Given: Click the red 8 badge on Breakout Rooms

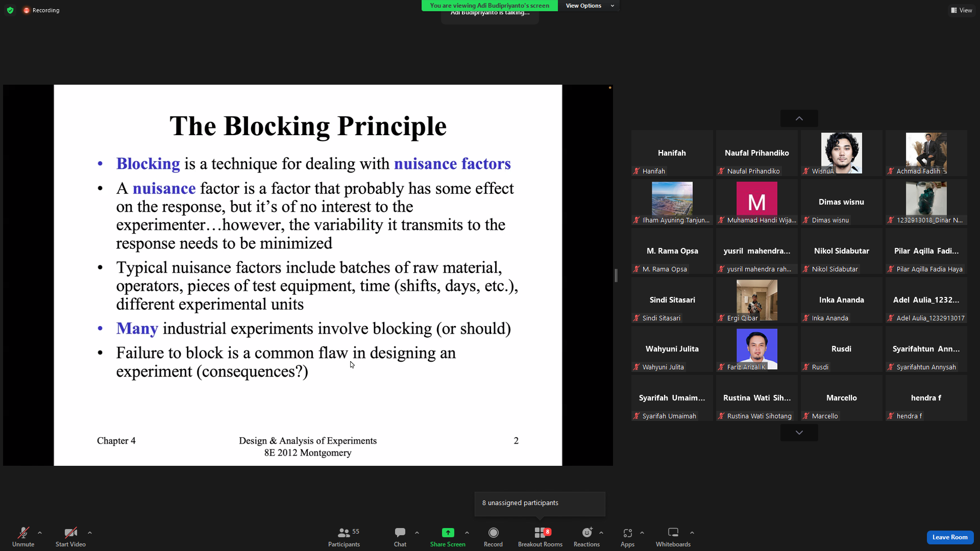Looking at the screenshot, I should (548, 532).
